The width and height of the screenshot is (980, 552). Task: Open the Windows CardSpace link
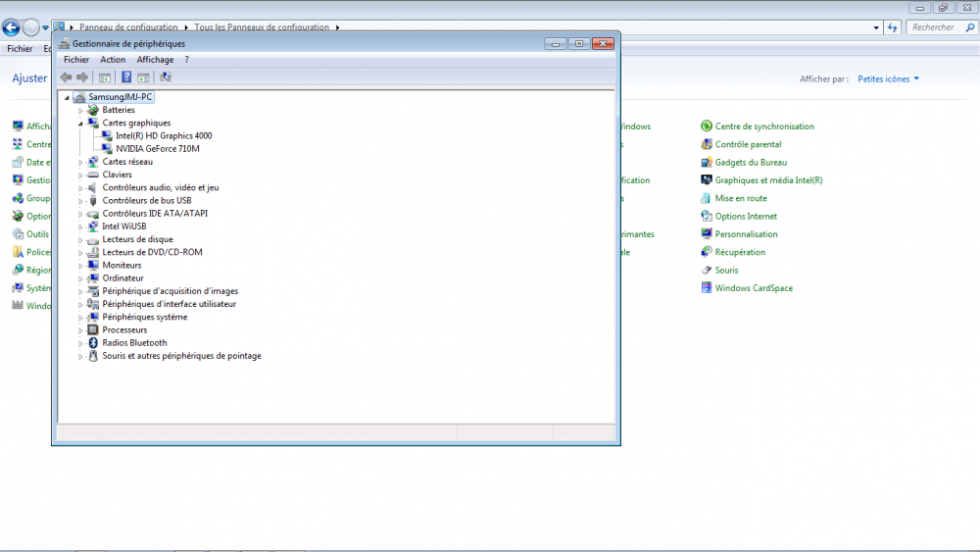(754, 288)
